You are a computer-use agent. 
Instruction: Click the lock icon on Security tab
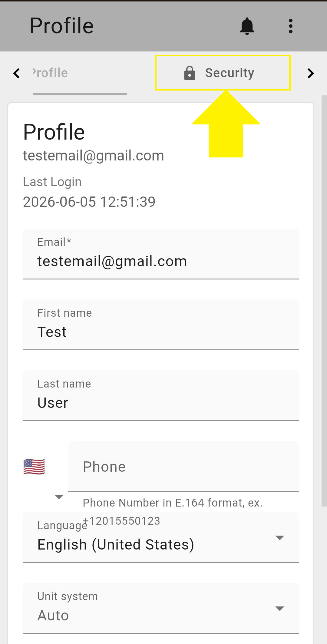tap(190, 73)
